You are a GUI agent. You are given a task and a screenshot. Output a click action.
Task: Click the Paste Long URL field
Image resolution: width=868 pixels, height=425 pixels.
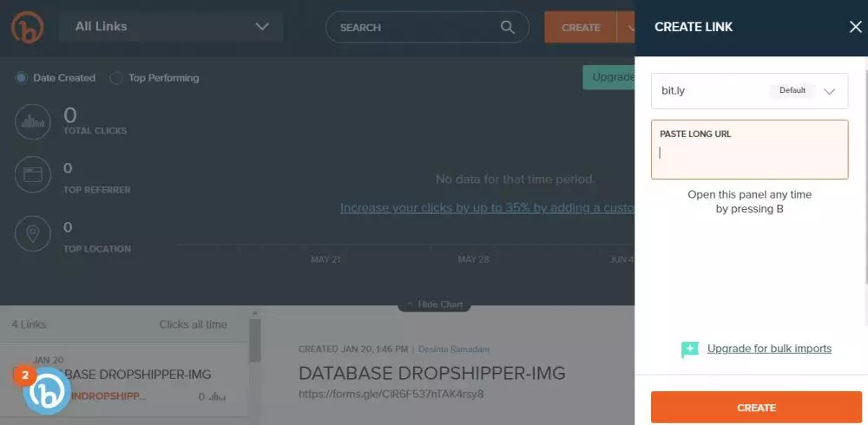click(750, 149)
